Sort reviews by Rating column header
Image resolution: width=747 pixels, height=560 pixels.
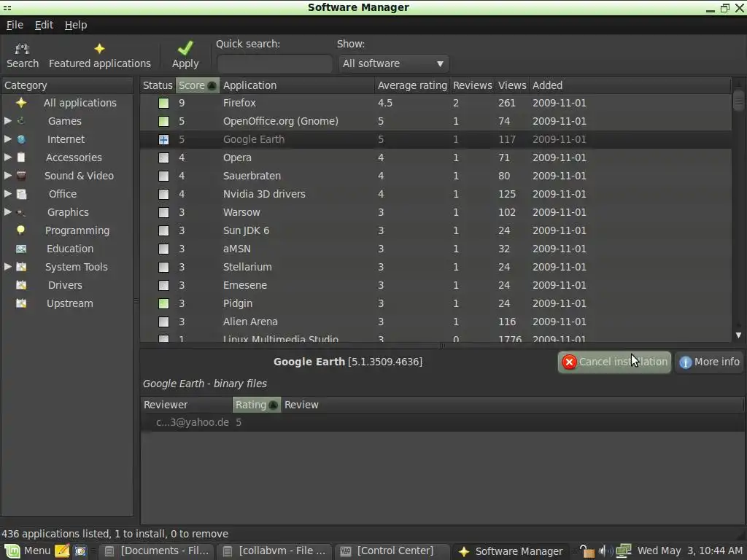(256, 405)
